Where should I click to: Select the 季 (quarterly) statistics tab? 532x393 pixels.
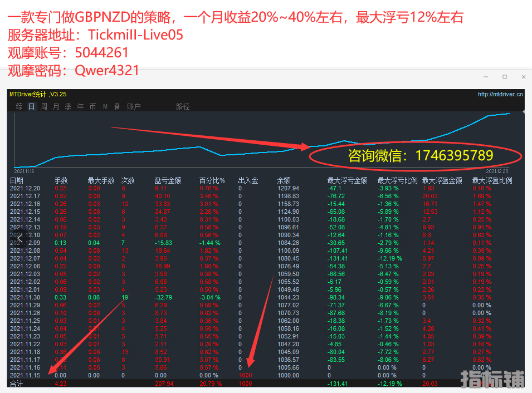pos(68,106)
